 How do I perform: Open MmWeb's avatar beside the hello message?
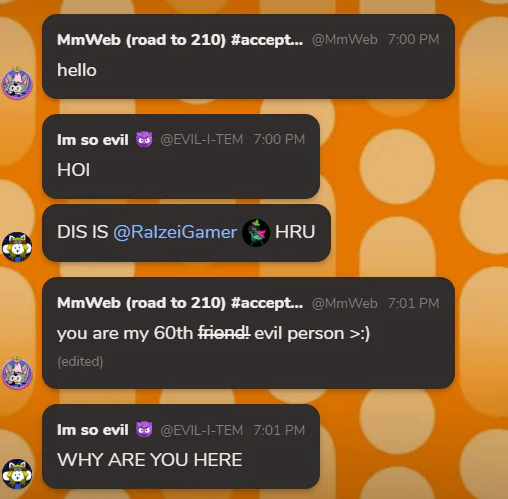[17, 83]
